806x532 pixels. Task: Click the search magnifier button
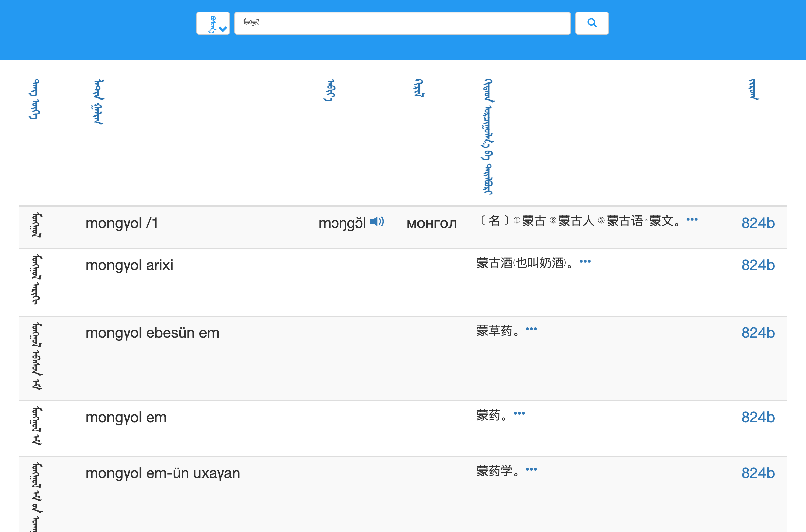pyautogui.click(x=592, y=23)
